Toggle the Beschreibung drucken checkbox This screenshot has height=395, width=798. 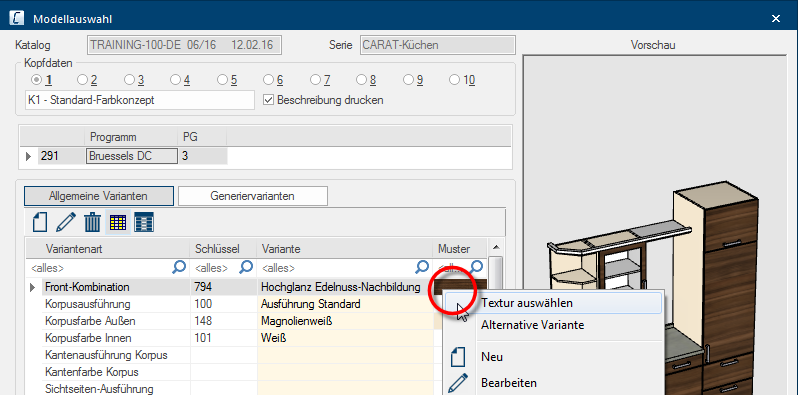point(268,100)
